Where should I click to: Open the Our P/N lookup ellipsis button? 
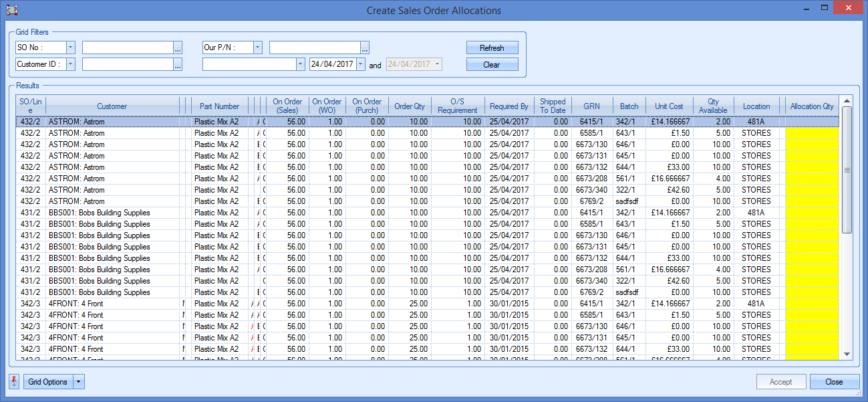click(365, 47)
